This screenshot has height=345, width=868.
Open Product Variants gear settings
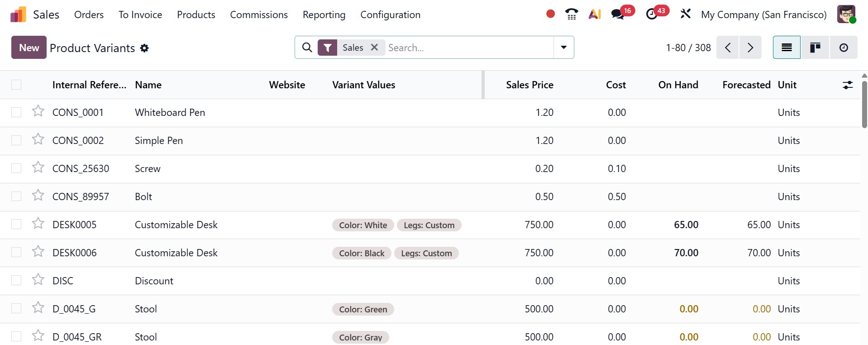point(144,48)
